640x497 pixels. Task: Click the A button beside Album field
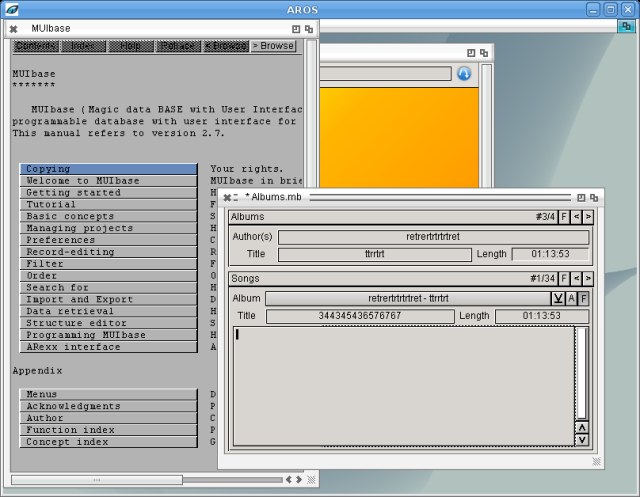[x=571, y=298]
